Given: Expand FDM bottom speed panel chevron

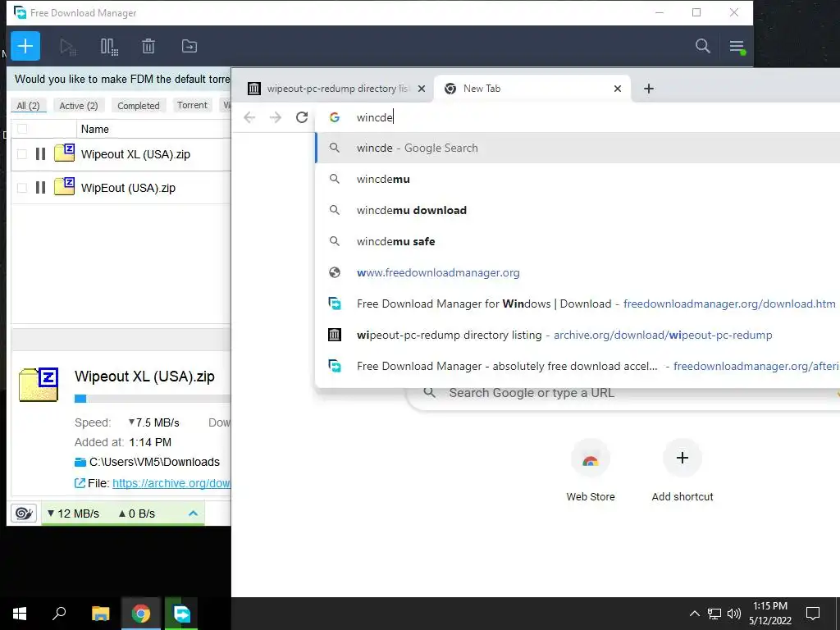Looking at the screenshot, I should coord(194,514).
